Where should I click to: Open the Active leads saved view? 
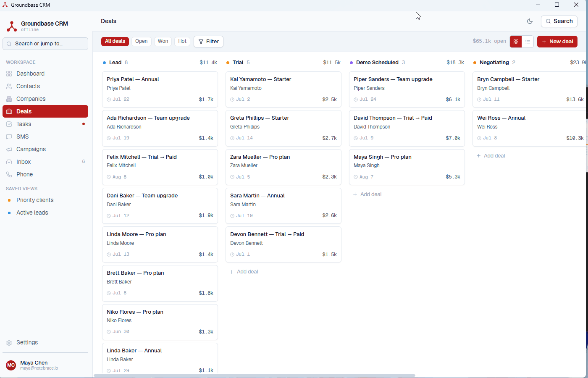click(x=45, y=213)
